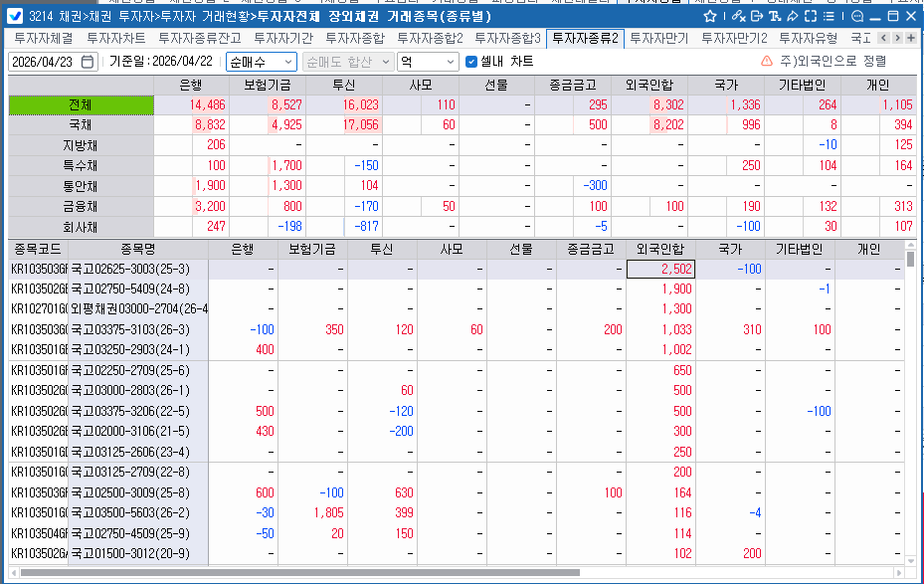This screenshot has height=584, width=924.
Task: Click the screen link/unlink icon in the titlebar
Action: (737, 16)
